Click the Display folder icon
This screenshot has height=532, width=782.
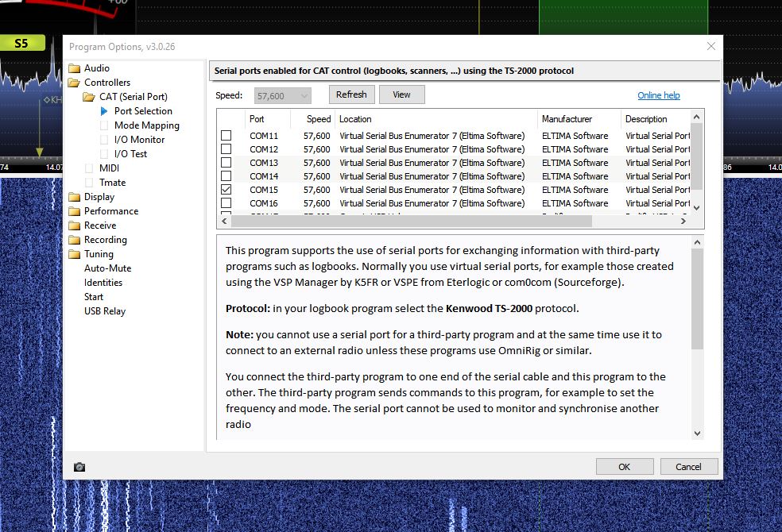pos(75,197)
